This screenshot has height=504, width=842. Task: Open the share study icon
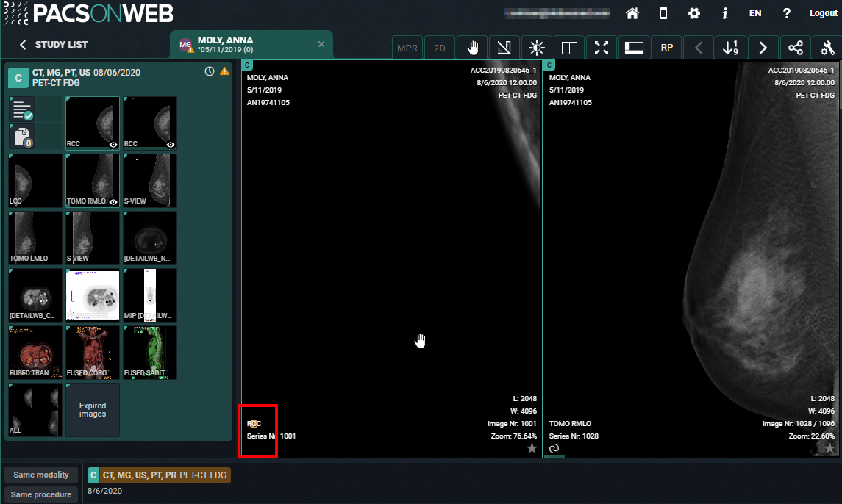tap(796, 48)
